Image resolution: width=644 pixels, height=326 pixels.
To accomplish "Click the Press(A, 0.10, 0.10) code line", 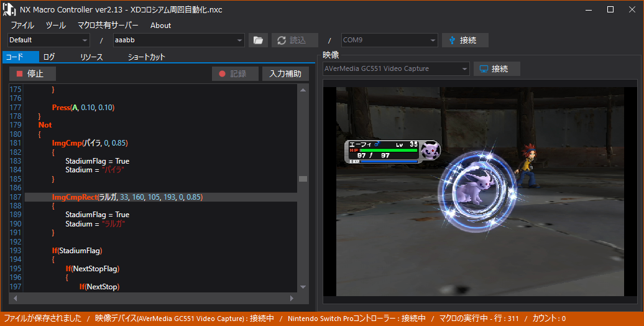I will click(x=83, y=107).
